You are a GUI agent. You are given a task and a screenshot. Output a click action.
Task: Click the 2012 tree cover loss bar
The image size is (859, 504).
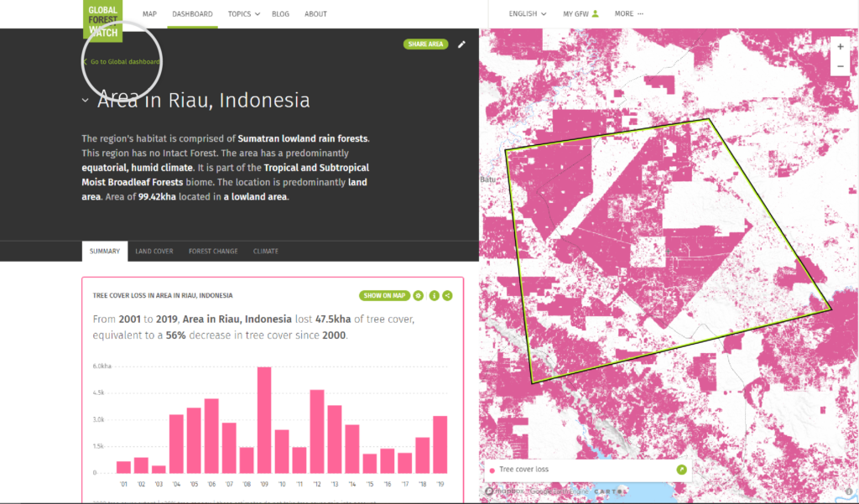click(x=316, y=432)
